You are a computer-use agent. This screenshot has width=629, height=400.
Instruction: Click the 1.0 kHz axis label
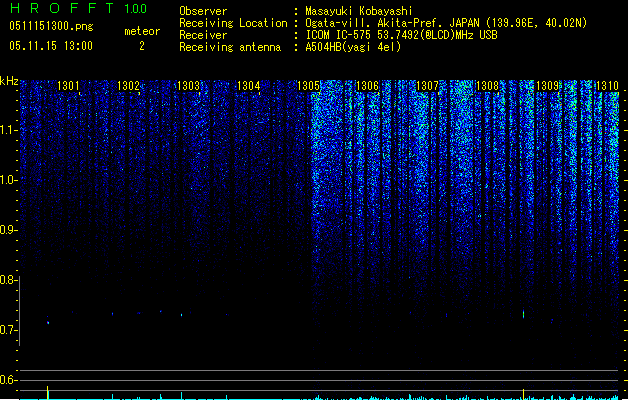(x=8, y=180)
